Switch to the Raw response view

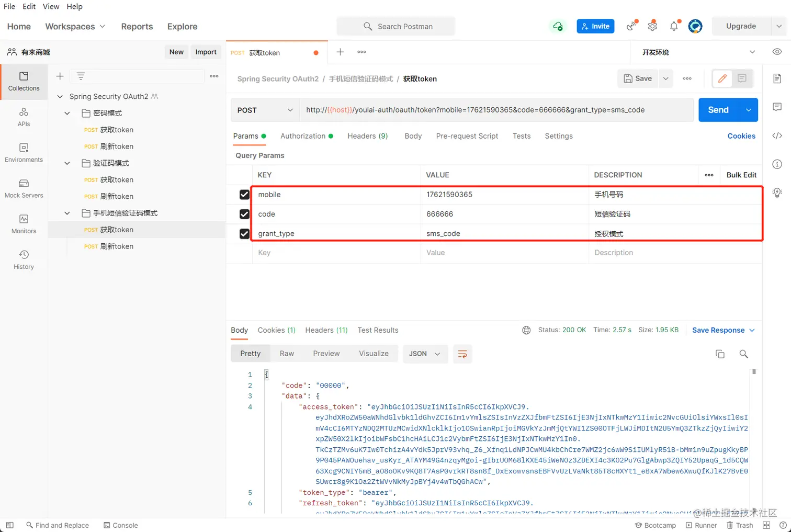pyautogui.click(x=287, y=354)
